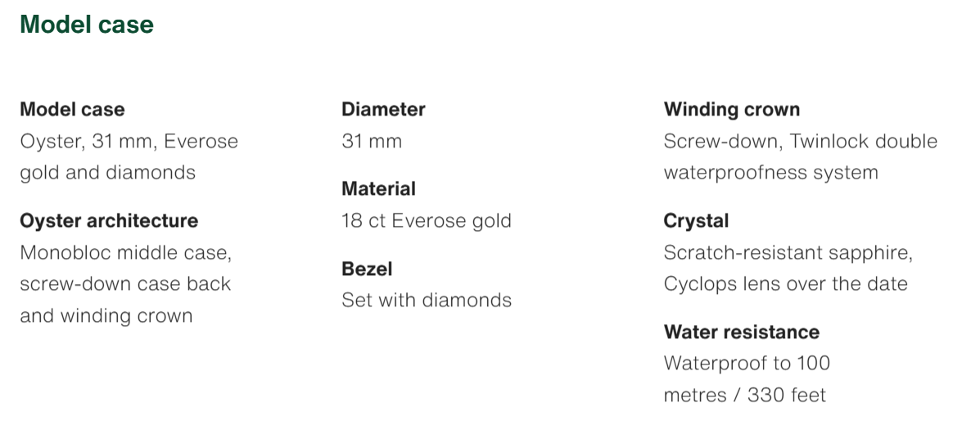Click the 'gold and diamonds' text line
Image resolution: width=980 pixels, height=421 pixels.
(107, 173)
